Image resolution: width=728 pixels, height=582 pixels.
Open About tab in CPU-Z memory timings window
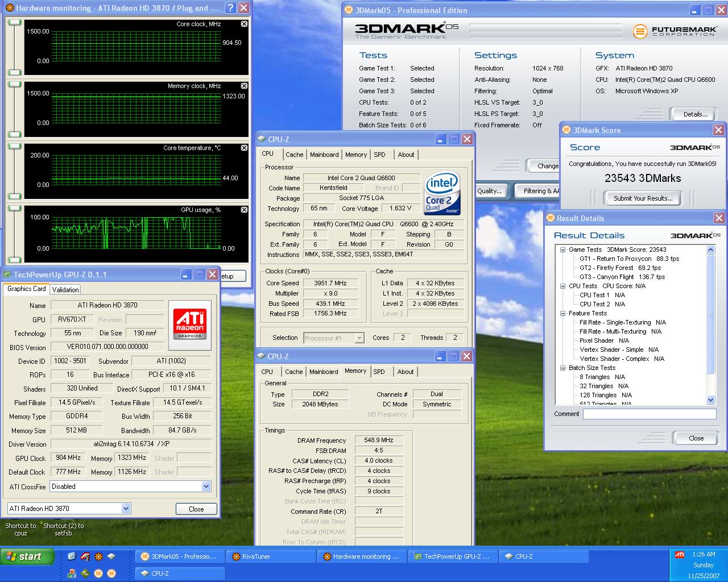[406, 372]
